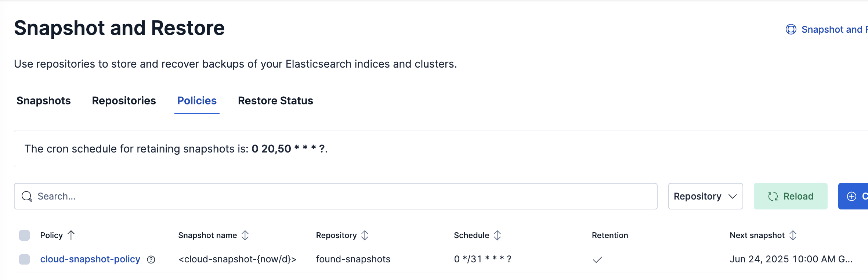The height and width of the screenshot is (280, 868).
Task: Click the search magnifier icon
Action: 27,197
